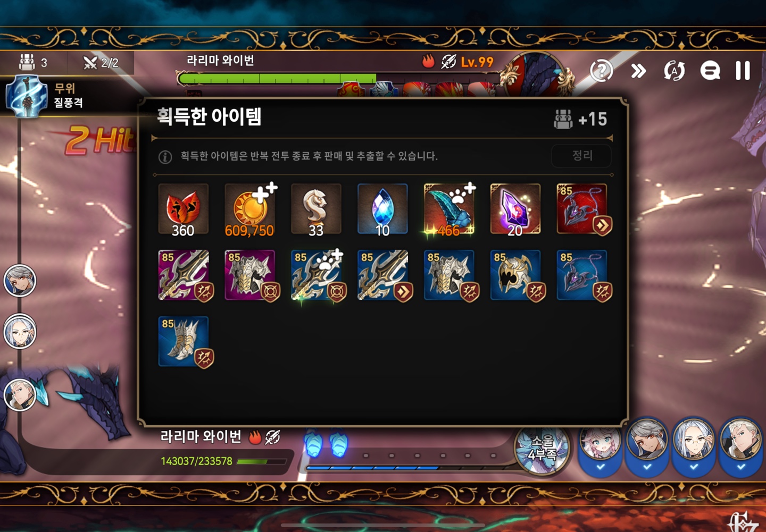Open the help question mark icon

[602, 70]
